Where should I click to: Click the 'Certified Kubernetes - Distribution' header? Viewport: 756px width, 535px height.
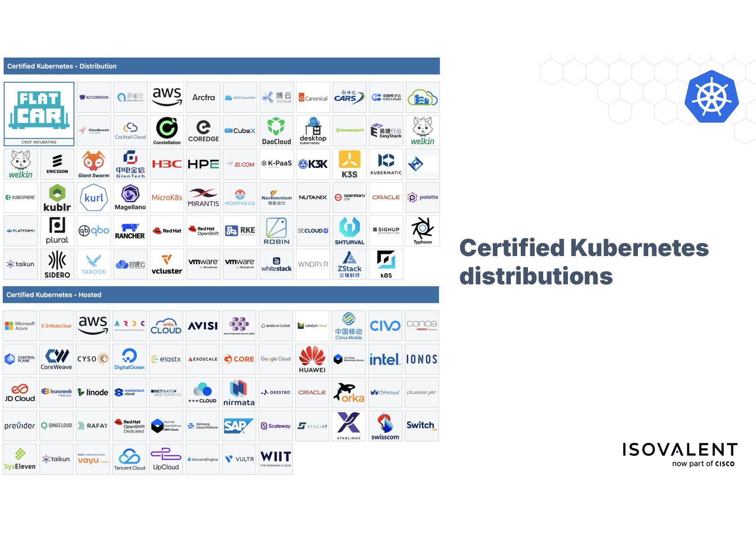coord(221,66)
